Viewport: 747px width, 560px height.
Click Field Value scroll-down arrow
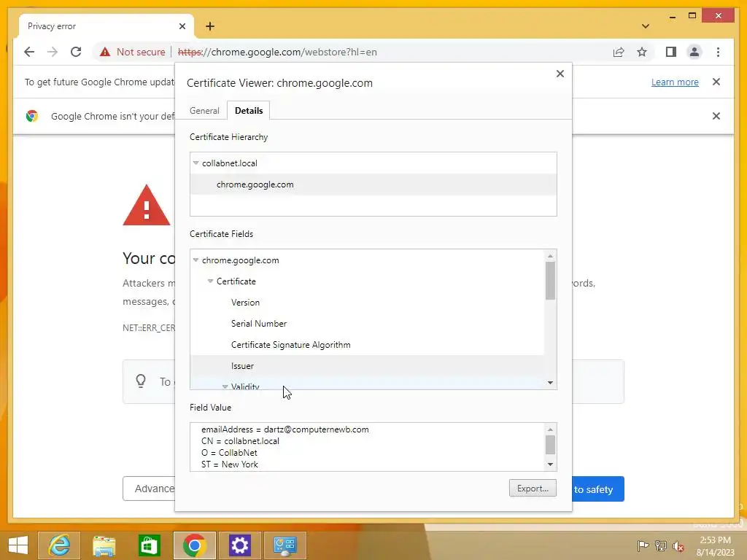pos(550,464)
